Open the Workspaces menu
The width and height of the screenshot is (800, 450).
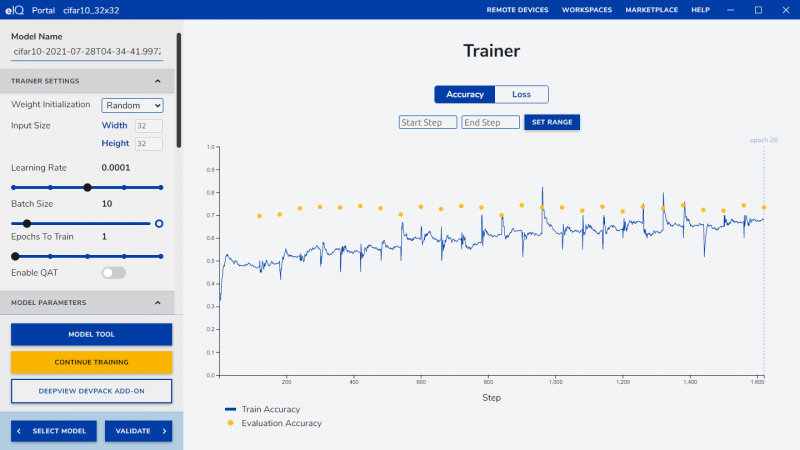pos(587,10)
